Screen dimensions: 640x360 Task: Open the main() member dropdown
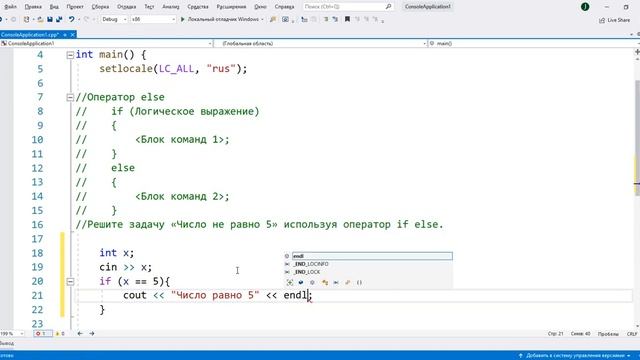pos(533,43)
